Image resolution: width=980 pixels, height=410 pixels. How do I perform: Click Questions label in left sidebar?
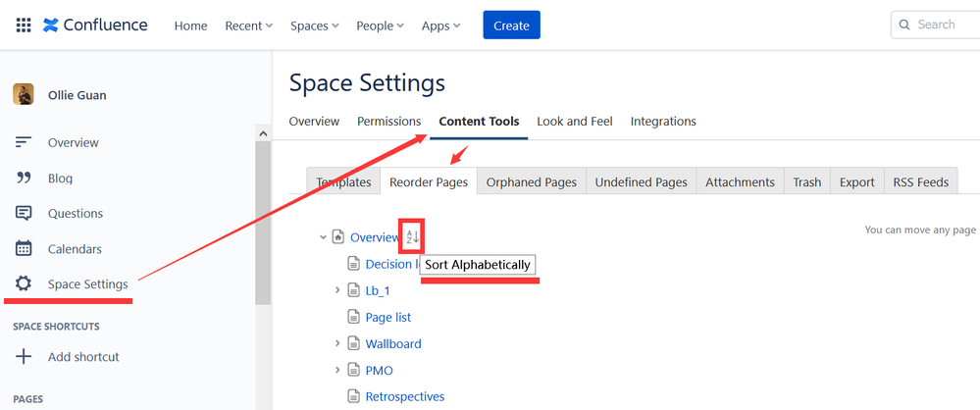click(x=76, y=213)
